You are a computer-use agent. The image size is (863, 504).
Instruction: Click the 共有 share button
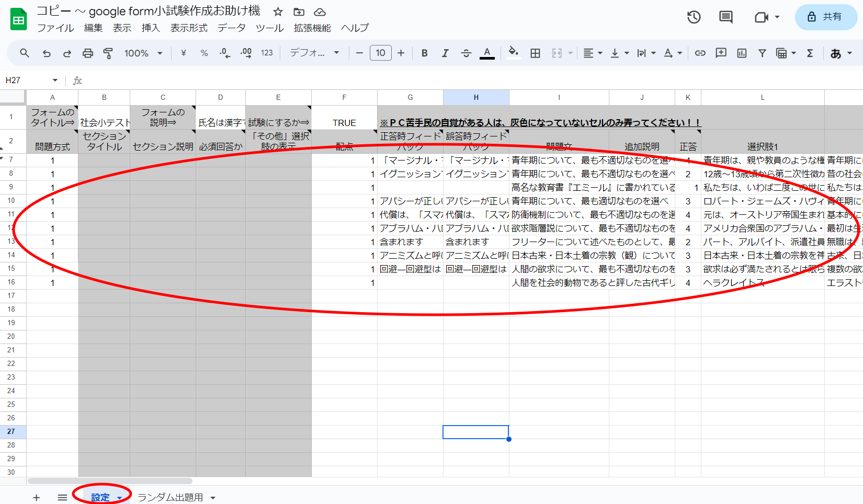(826, 17)
